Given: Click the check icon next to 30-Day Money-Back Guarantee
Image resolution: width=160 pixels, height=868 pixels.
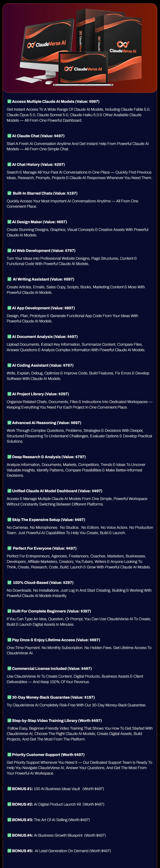Looking at the screenshot, I should 9,697.
